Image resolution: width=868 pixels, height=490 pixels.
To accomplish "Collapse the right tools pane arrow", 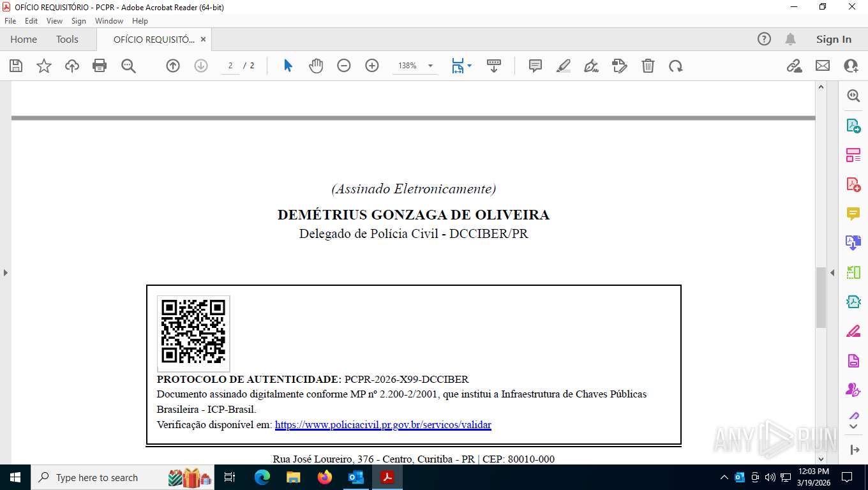I will pyautogui.click(x=832, y=272).
